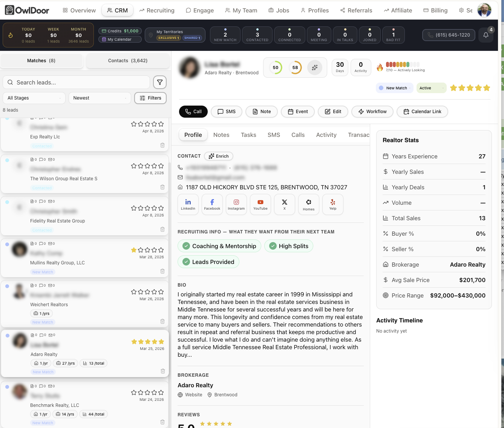Click the notification bell icon
This screenshot has height=428, width=504.
486,35
